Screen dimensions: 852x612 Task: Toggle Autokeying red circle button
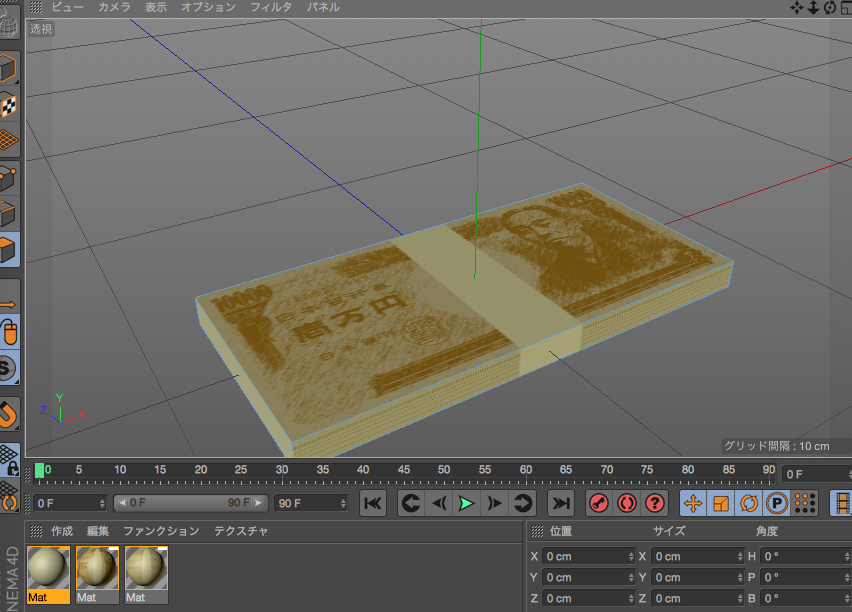[627, 503]
